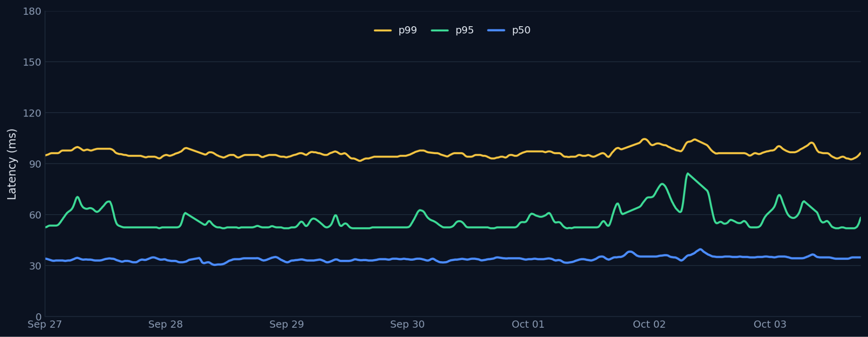Click the Oct 01 x-axis label
Screen dimensions: 868x337
click(x=528, y=325)
